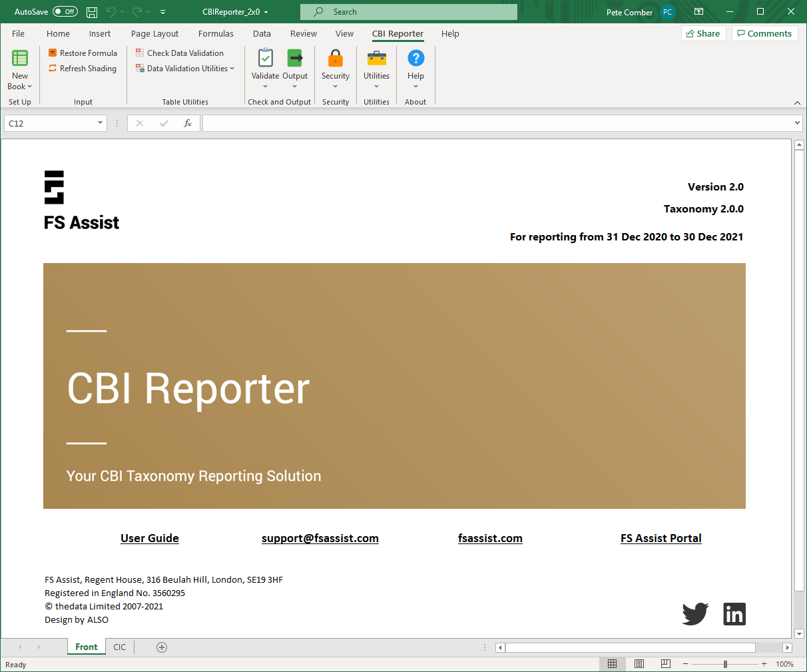
Task: Expand the Validate dropdown arrow
Action: [x=265, y=87]
